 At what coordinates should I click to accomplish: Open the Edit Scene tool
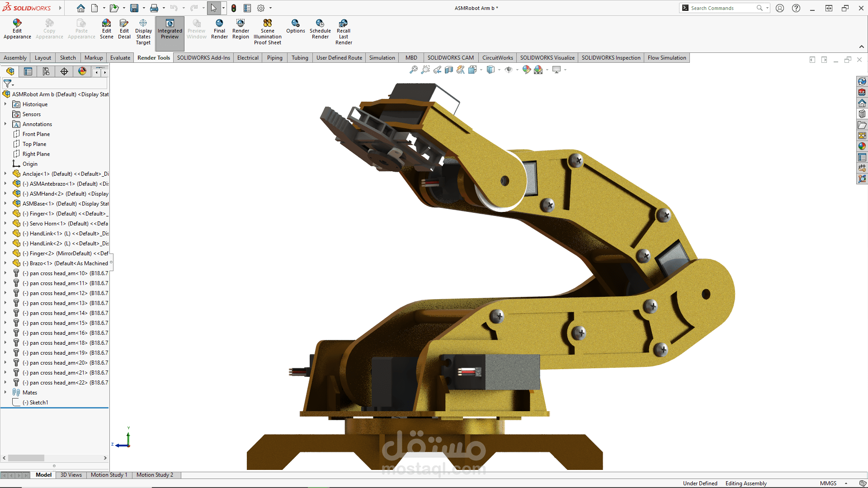click(x=106, y=23)
